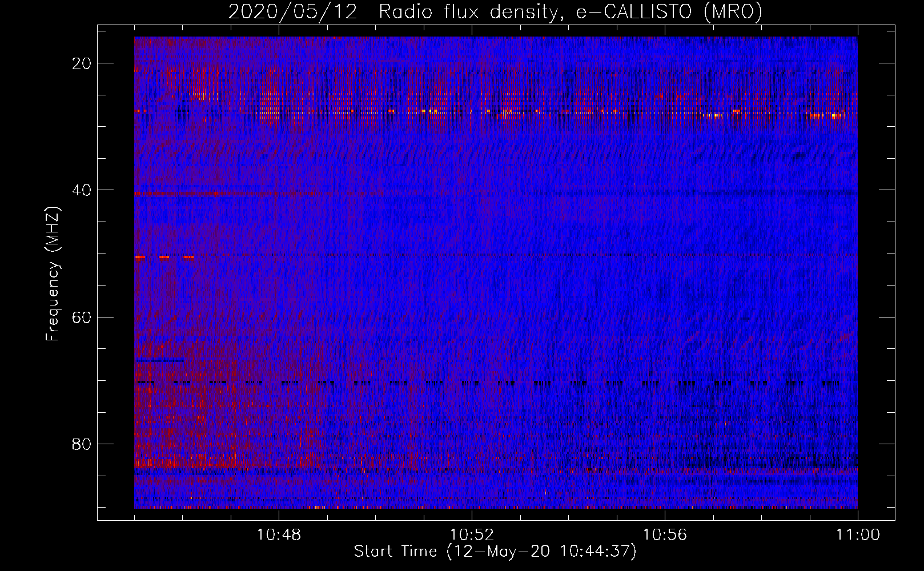
Task: Click the 80 frequency tick label
Action: [82, 444]
